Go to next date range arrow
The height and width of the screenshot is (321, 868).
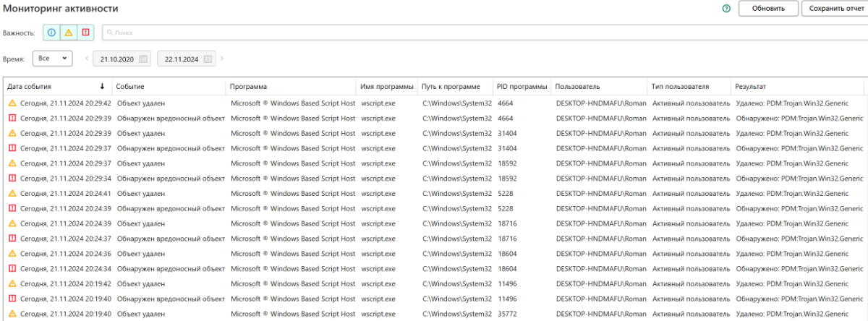tap(222, 59)
